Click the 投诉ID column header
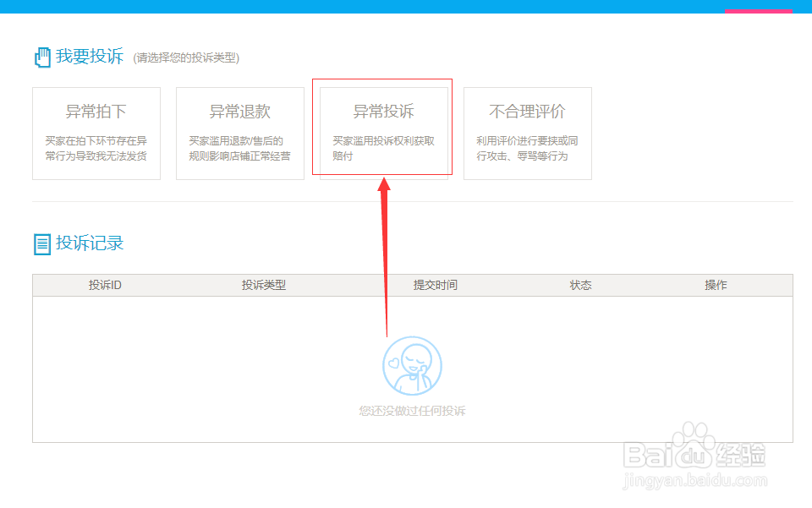The image size is (812, 508). click(x=105, y=285)
